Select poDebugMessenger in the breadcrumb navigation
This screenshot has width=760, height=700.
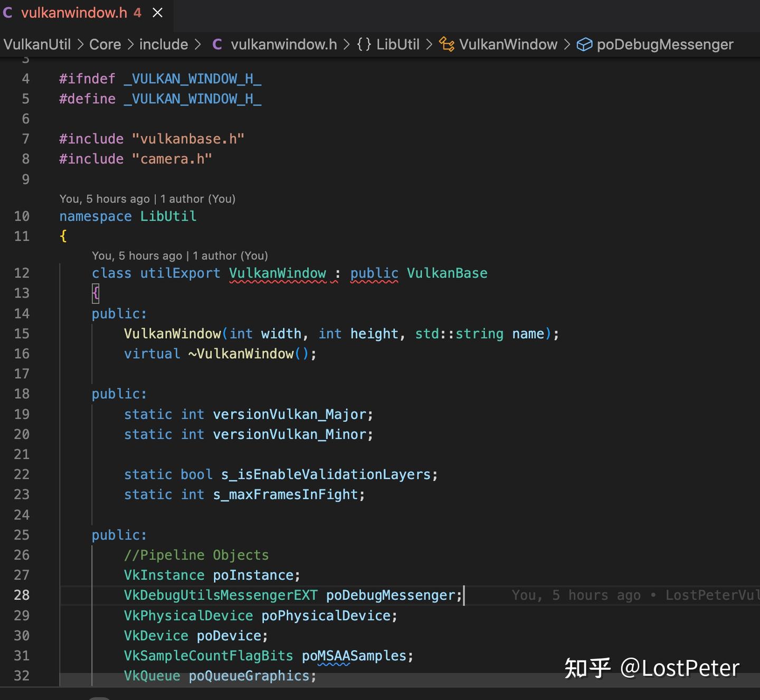click(665, 44)
